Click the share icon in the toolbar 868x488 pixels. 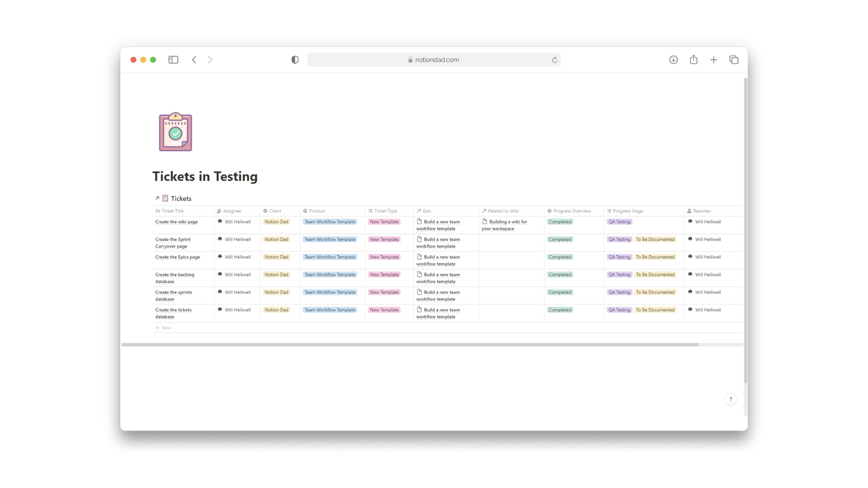(693, 59)
